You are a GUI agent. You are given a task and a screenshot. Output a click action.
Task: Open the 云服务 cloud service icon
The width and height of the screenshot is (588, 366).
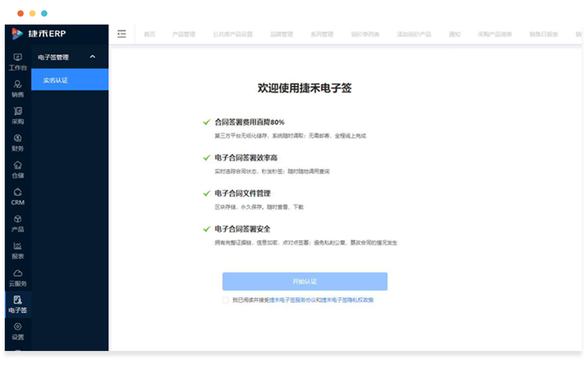point(18,278)
